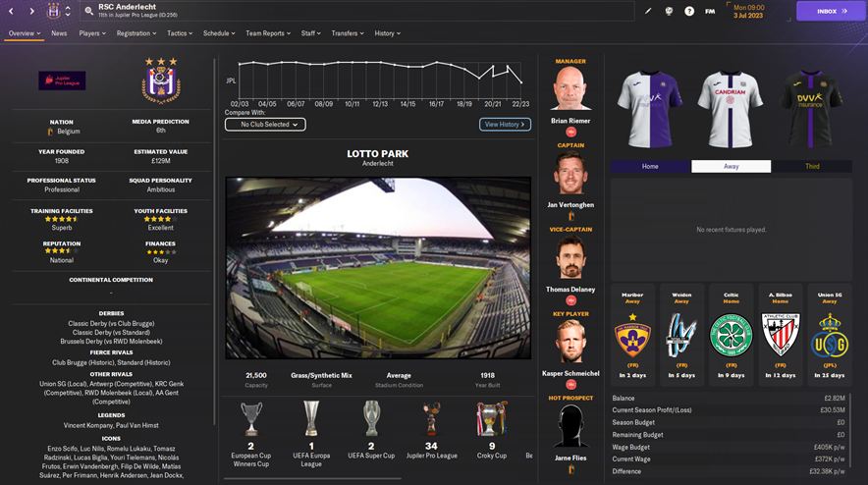Viewport: 868px width, 485px height.
Task: Go back with the left arrow
Action: [11, 11]
